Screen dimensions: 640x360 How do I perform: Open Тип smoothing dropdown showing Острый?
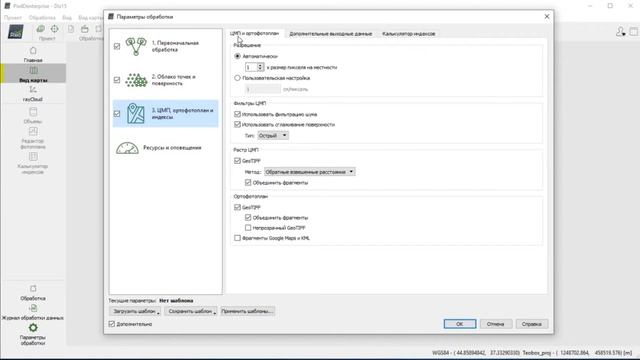pos(273,136)
